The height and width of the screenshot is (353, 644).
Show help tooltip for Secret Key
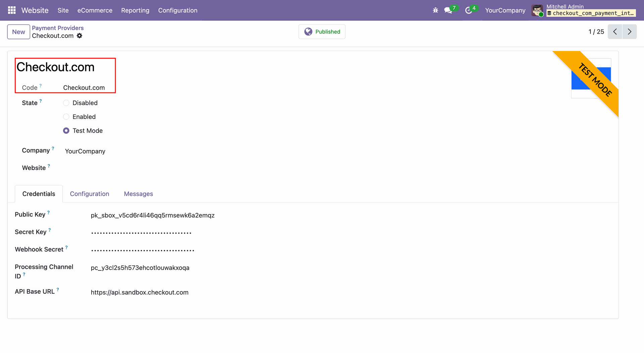click(x=50, y=230)
